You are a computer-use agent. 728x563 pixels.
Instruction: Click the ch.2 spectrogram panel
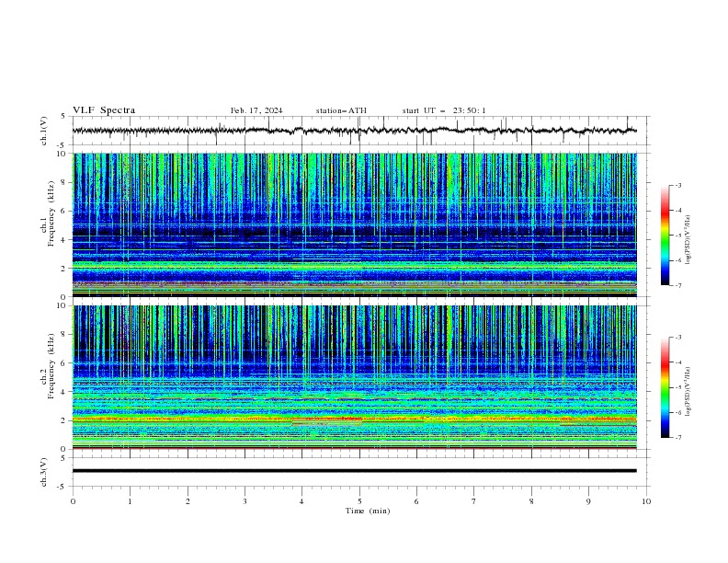pos(354,377)
